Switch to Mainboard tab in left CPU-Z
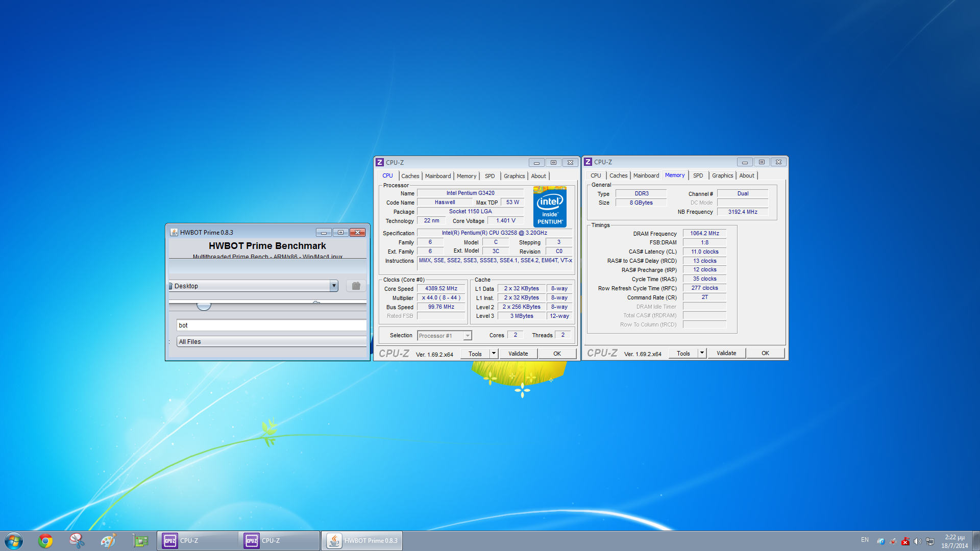Image resolution: width=980 pixels, height=551 pixels. (438, 176)
